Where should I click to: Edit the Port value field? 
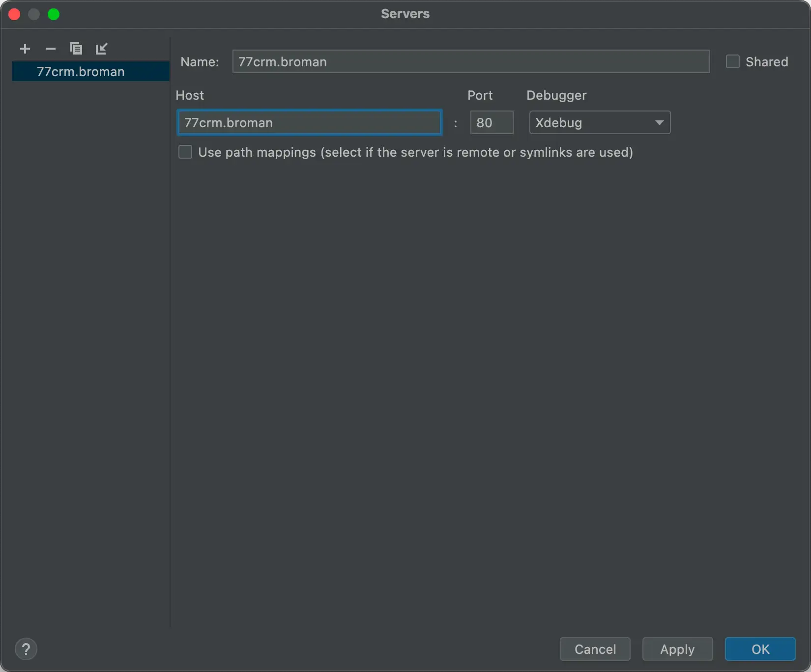pyautogui.click(x=491, y=122)
